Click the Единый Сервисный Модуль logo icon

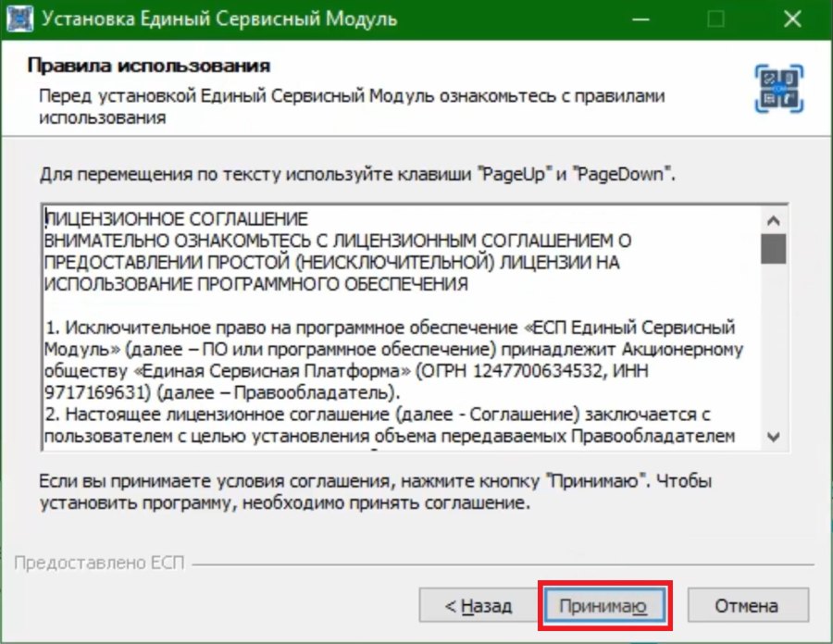click(x=778, y=89)
